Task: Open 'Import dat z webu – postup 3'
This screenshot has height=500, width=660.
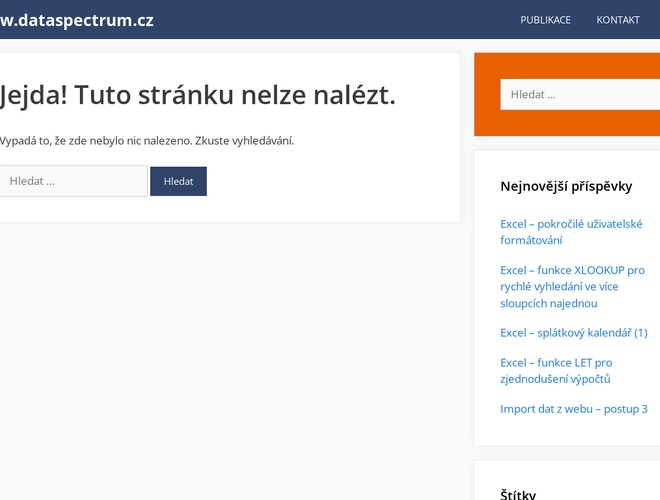Action: (573, 408)
